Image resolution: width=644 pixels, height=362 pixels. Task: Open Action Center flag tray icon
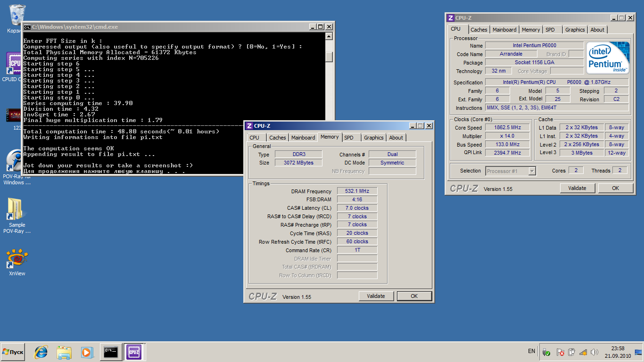pos(561,352)
